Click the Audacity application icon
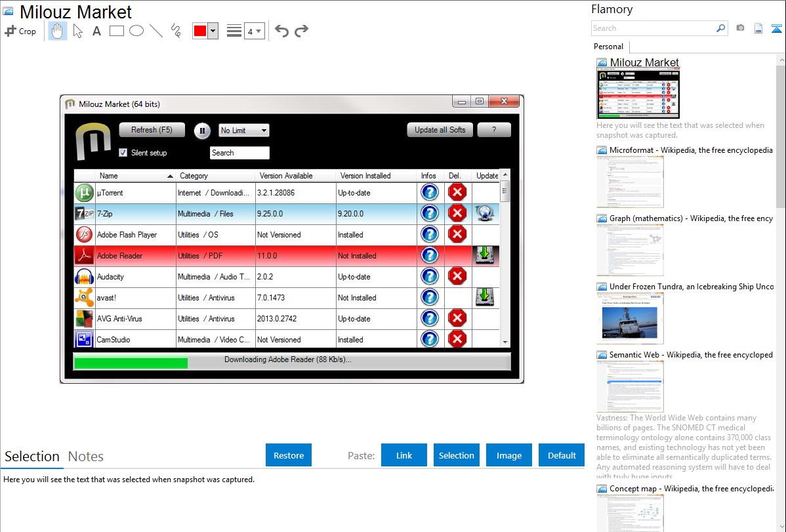 tap(84, 276)
